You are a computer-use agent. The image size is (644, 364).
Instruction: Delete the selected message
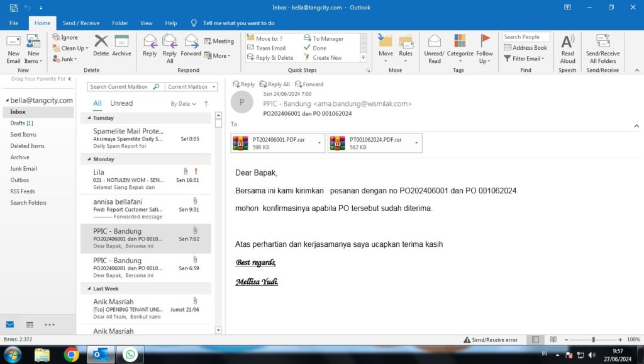coord(101,45)
